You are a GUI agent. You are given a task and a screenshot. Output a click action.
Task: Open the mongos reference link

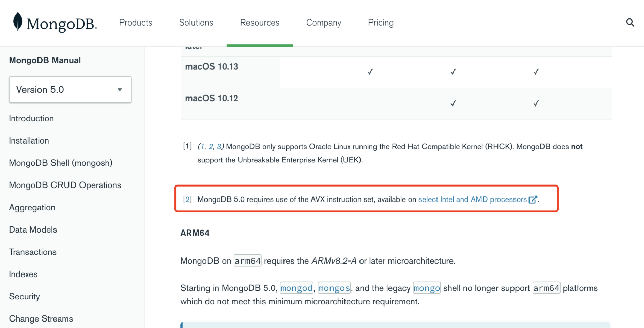(x=334, y=288)
